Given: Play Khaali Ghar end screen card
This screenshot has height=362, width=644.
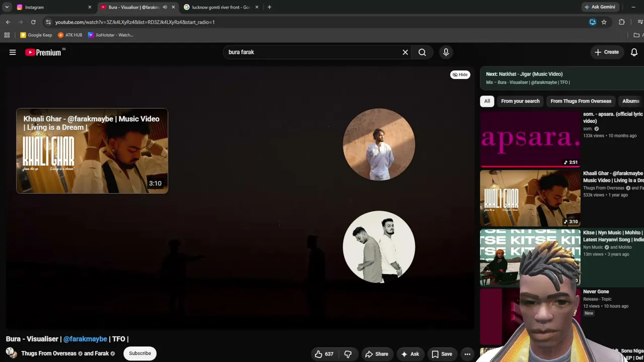Looking at the screenshot, I should (x=92, y=151).
